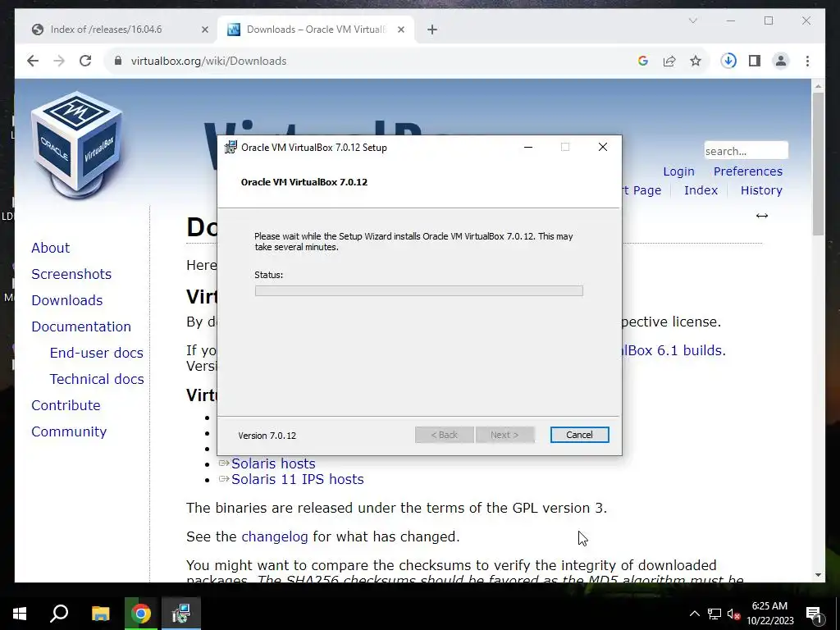Click the VirtualBox installer taskbar icon
Viewport: 840px width, 630px height.
[181, 614]
